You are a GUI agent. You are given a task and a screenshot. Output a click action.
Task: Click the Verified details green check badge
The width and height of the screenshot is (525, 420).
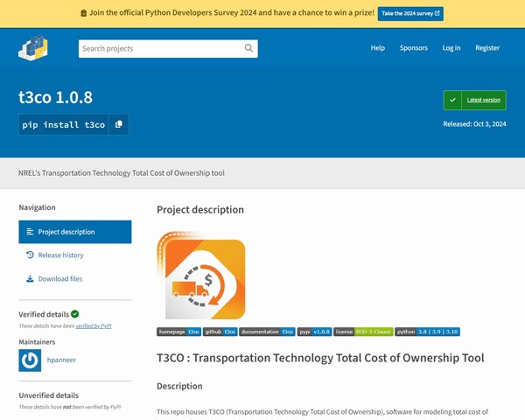click(75, 314)
